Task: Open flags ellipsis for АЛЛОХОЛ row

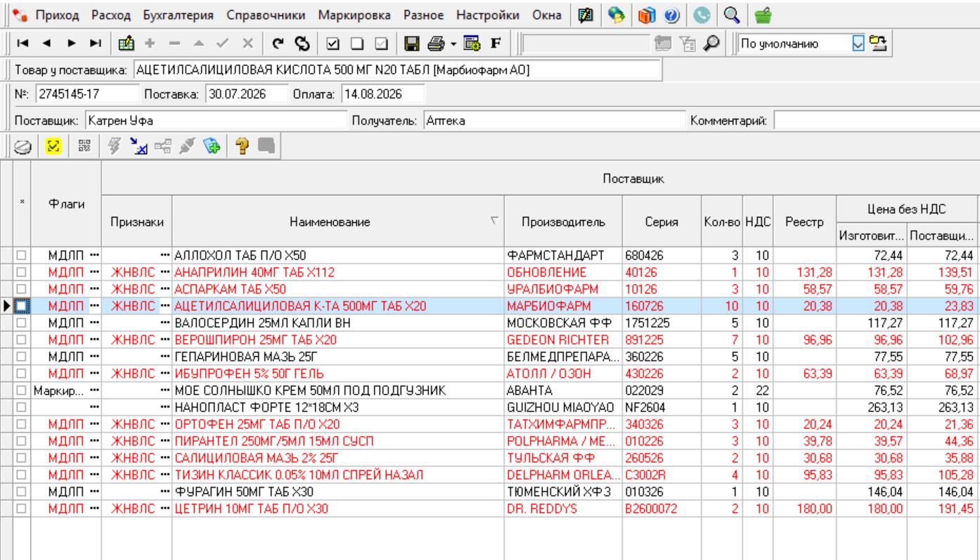Action: [x=94, y=255]
